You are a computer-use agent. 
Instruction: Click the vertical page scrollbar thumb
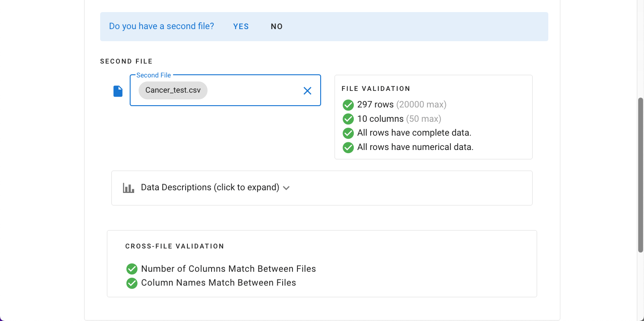tap(640, 175)
